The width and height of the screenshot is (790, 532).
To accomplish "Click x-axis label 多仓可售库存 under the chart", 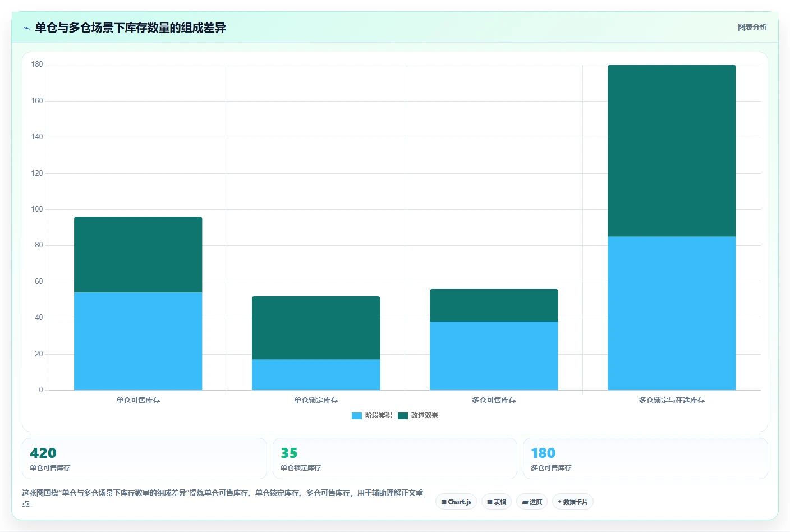I will click(x=494, y=400).
